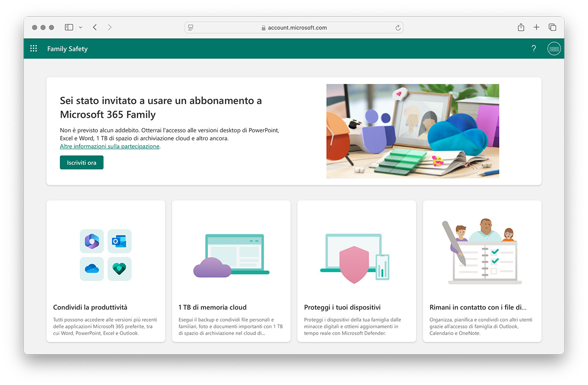Click the 'Iscriviti ora' button
The height and width of the screenshot is (385, 588).
click(81, 162)
